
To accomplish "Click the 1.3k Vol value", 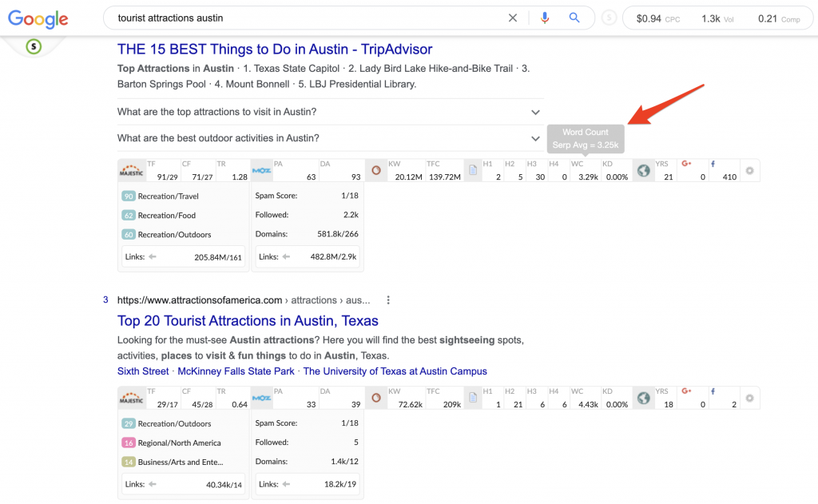I will pyautogui.click(x=710, y=19).
